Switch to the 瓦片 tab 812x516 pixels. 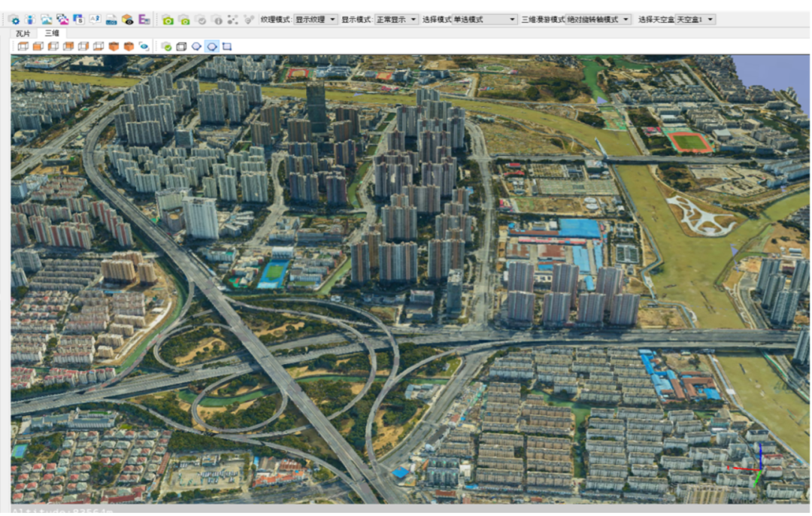pos(24,33)
